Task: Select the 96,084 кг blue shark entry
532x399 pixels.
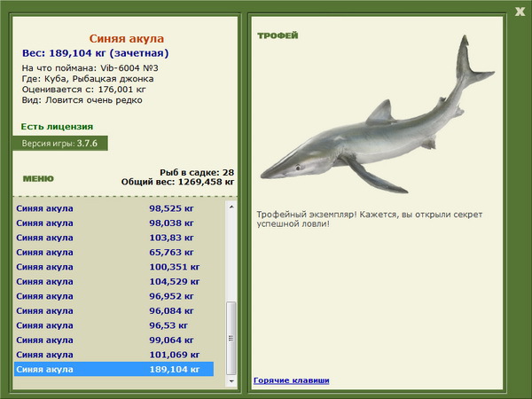Action: 114,310
